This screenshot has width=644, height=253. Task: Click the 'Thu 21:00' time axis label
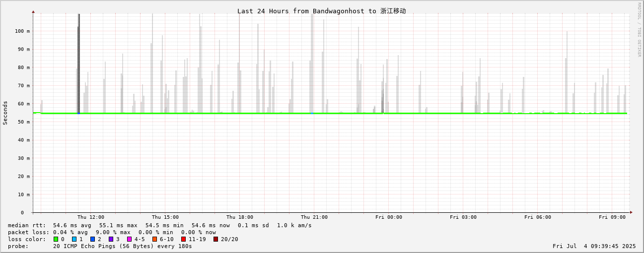pyautogui.click(x=314, y=217)
